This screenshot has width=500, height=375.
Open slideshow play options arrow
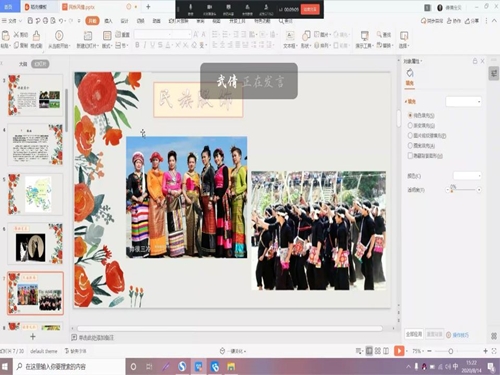[x=407, y=351]
